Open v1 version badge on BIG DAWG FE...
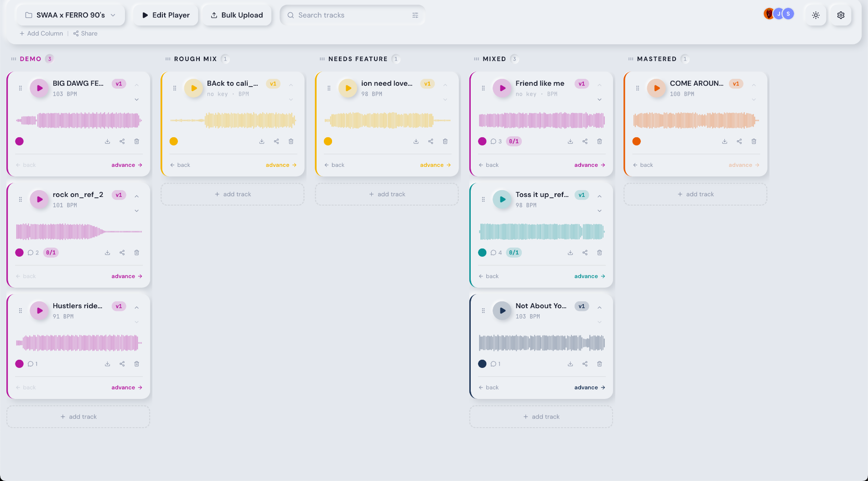This screenshot has width=868, height=481. (x=119, y=84)
